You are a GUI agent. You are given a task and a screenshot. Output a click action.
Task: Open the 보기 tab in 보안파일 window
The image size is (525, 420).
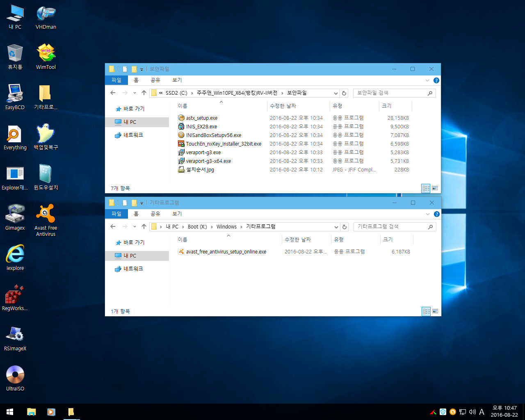coord(177,80)
